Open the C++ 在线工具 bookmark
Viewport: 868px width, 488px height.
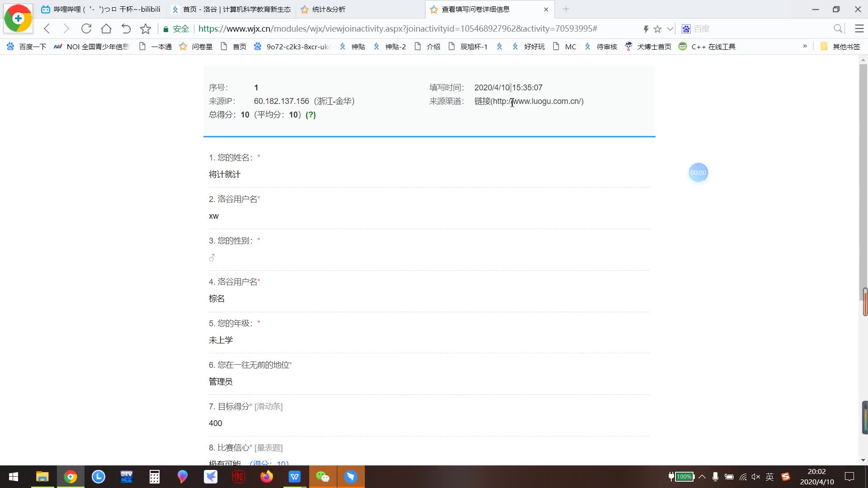pos(708,47)
